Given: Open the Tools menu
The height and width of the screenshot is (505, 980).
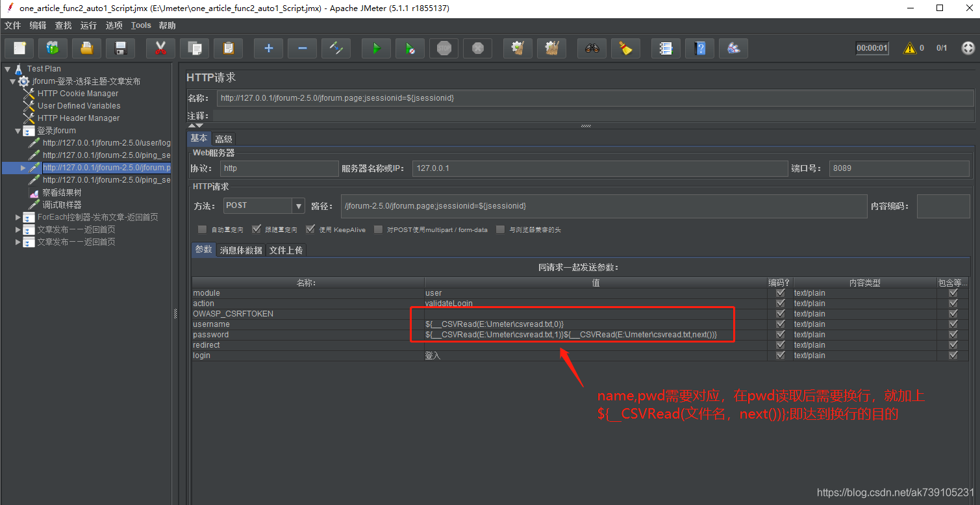Looking at the screenshot, I should 141,25.
